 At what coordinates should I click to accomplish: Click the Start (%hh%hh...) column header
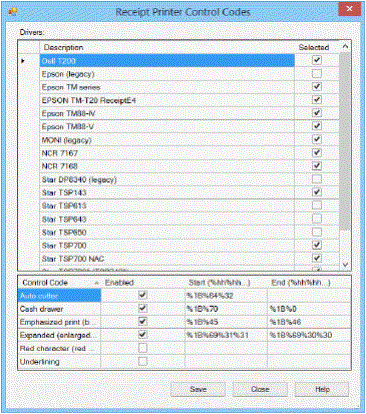tap(226, 283)
